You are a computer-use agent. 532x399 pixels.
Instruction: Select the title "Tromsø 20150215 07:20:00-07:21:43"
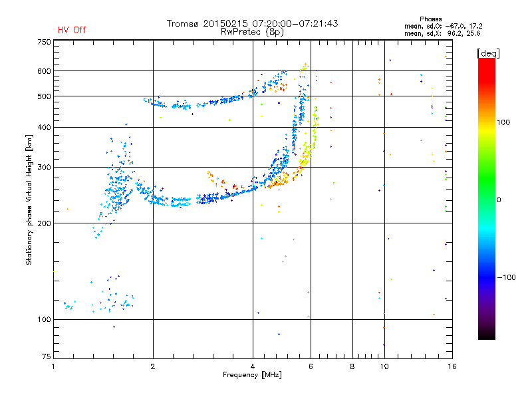pyautogui.click(x=252, y=23)
